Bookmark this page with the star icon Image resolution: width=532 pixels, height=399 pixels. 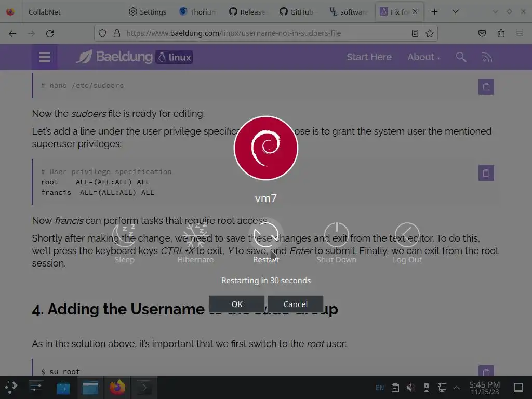tap(430, 33)
